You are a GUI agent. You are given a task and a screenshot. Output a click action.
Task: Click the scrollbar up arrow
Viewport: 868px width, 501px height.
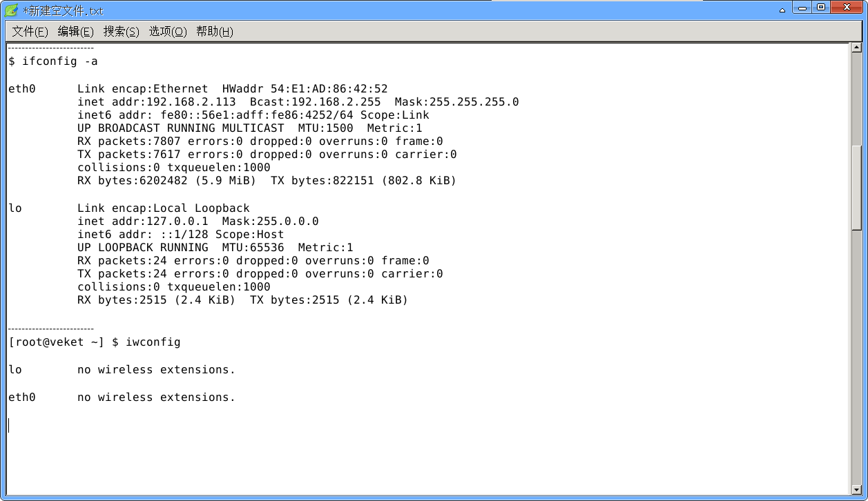[x=857, y=48]
